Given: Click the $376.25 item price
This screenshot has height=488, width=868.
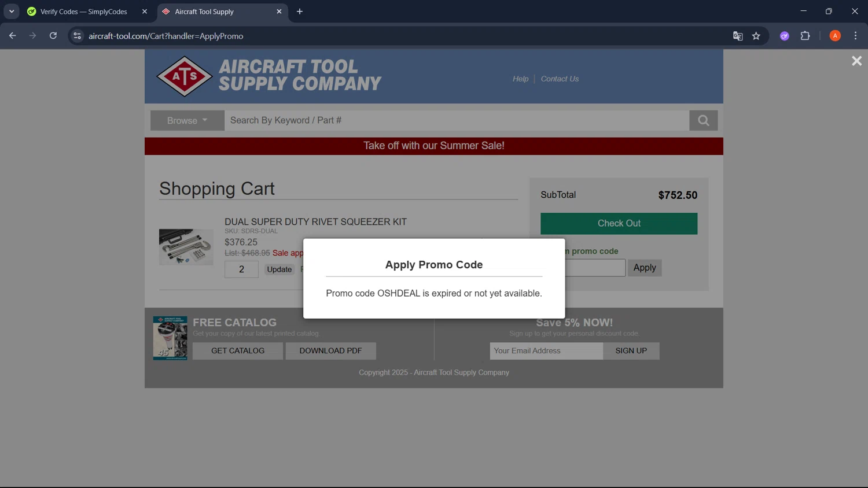Looking at the screenshot, I should pyautogui.click(x=241, y=242).
